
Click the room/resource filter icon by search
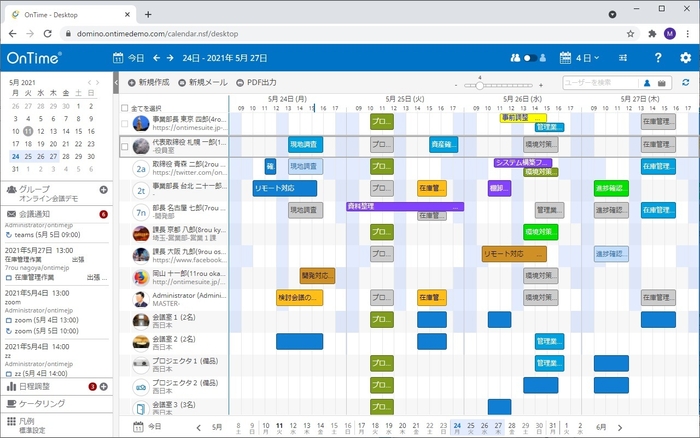(x=662, y=83)
